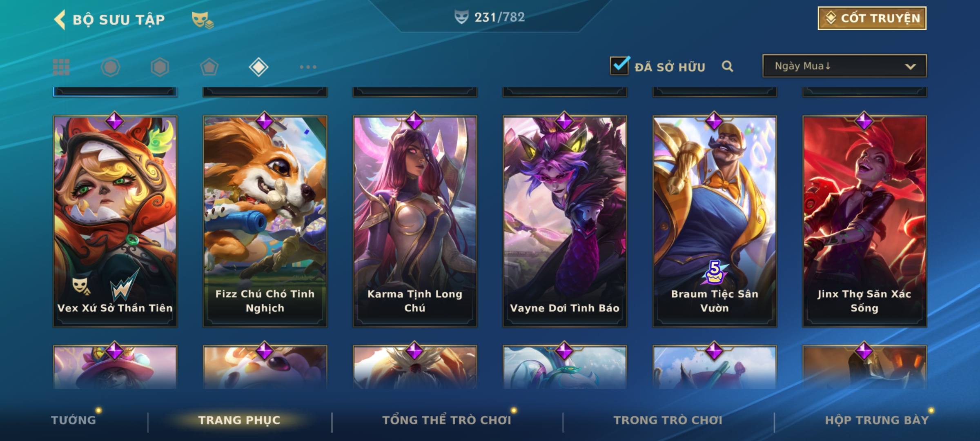Select the diamond rarity filter icon
This screenshot has width=980, height=441.
(258, 67)
